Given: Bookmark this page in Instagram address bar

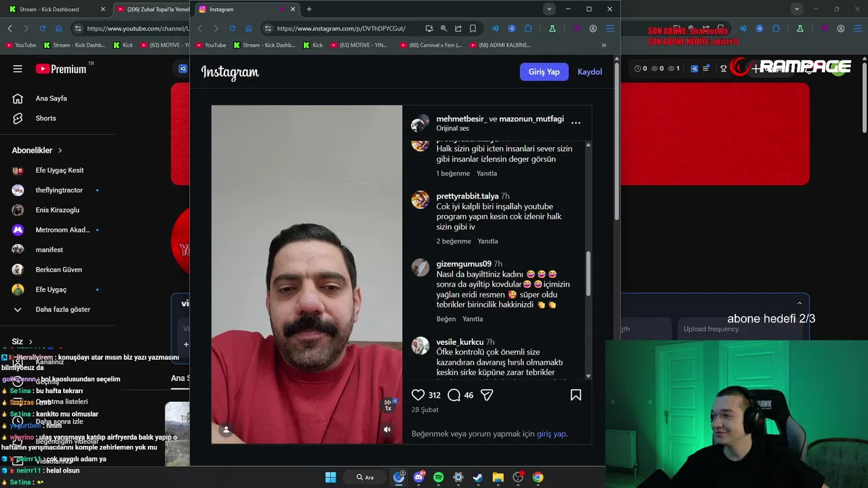Looking at the screenshot, I should (x=473, y=28).
